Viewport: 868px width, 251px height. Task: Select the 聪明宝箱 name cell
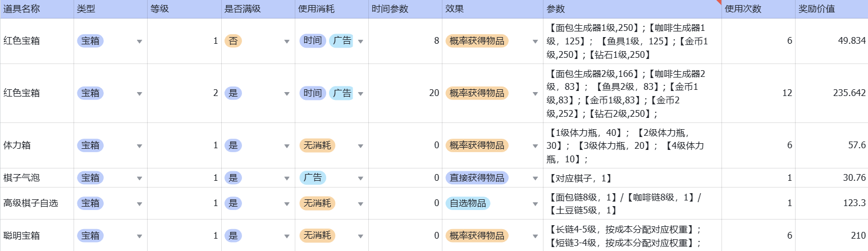[x=37, y=236]
